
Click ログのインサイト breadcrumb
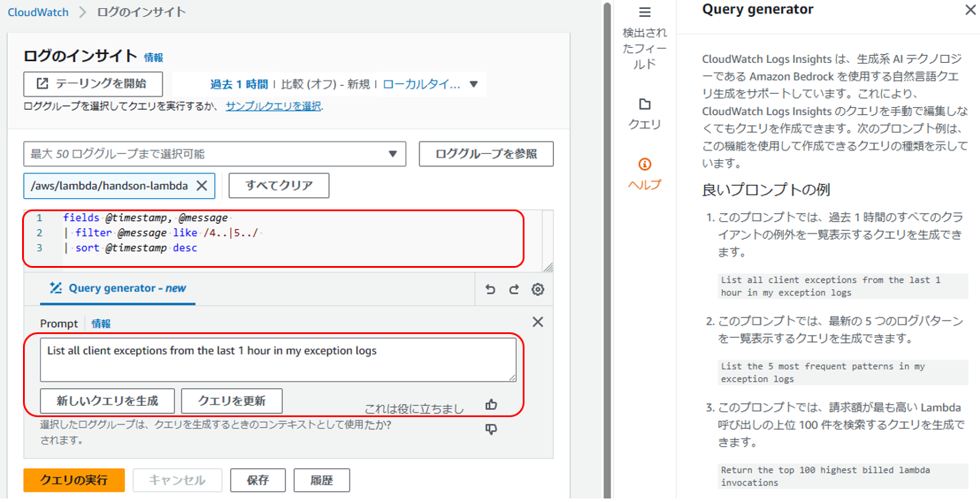point(142,12)
